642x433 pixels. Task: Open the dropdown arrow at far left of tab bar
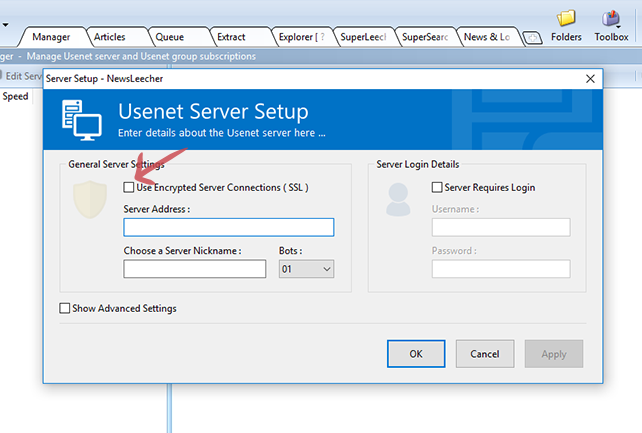pyautogui.click(x=5, y=25)
